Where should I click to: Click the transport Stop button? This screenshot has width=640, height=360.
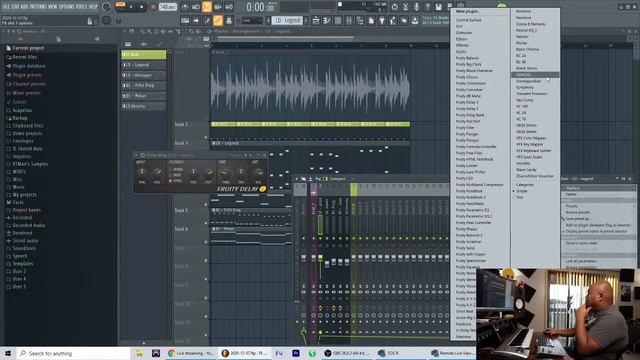pos(142,7)
